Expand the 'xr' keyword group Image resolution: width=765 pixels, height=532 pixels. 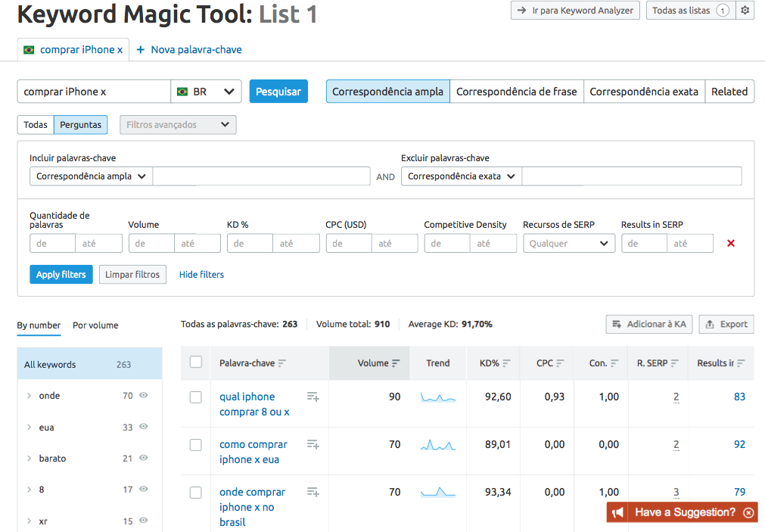[30, 521]
